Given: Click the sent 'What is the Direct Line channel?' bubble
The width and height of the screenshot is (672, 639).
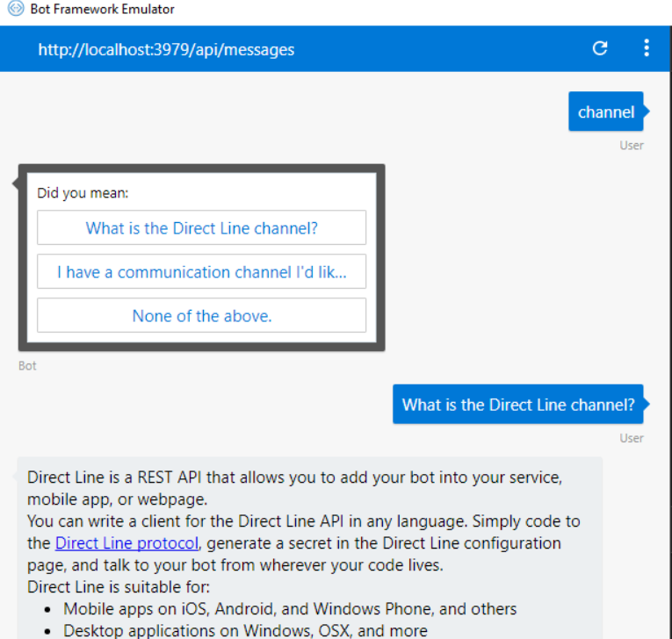Looking at the screenshot, I should click(517, 405).
